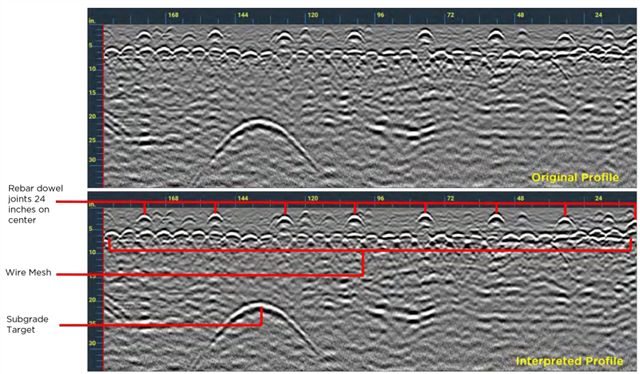The height and width of the screenshot is (374, 640).
Task: Select the Subgrade Target annotation label
Action: [27, 325]
